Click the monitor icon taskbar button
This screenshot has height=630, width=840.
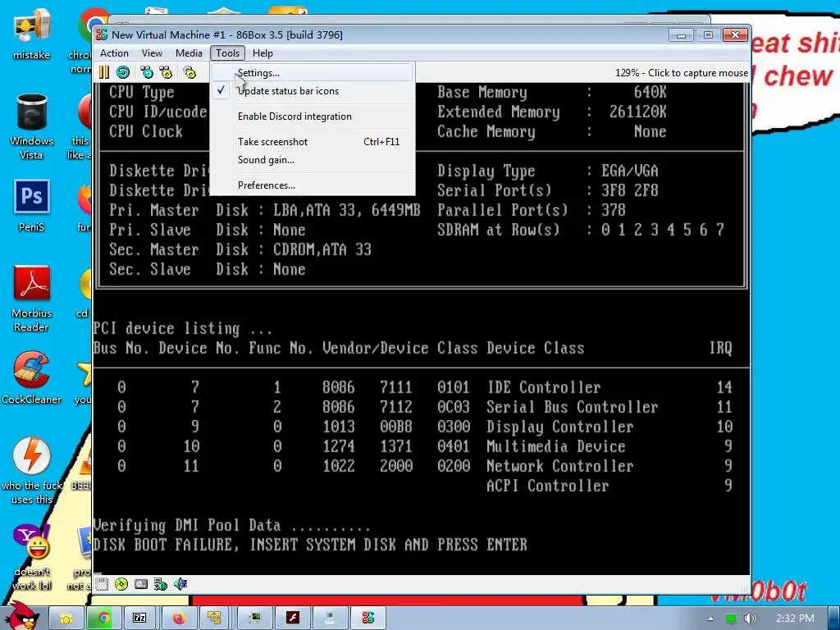click(x=255, y=619)
